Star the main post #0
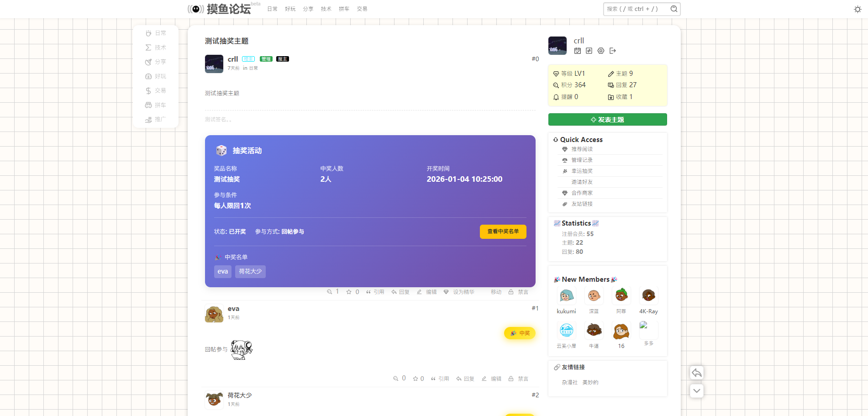This screenshot has height=416, width=868. pyautogui.click(x=349, y=292)
